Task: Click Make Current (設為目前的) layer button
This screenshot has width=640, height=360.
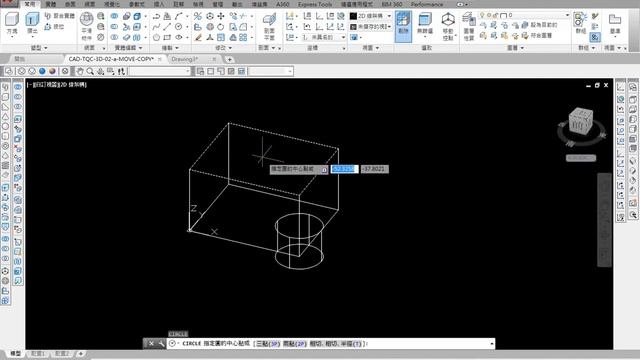Action: click(x=540, y=25)
